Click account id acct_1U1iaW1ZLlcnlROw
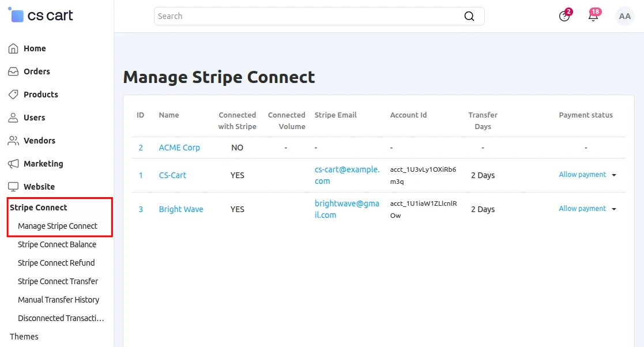Image resolution: width=644 pixels, height=347 pixels. pos(423,209)
